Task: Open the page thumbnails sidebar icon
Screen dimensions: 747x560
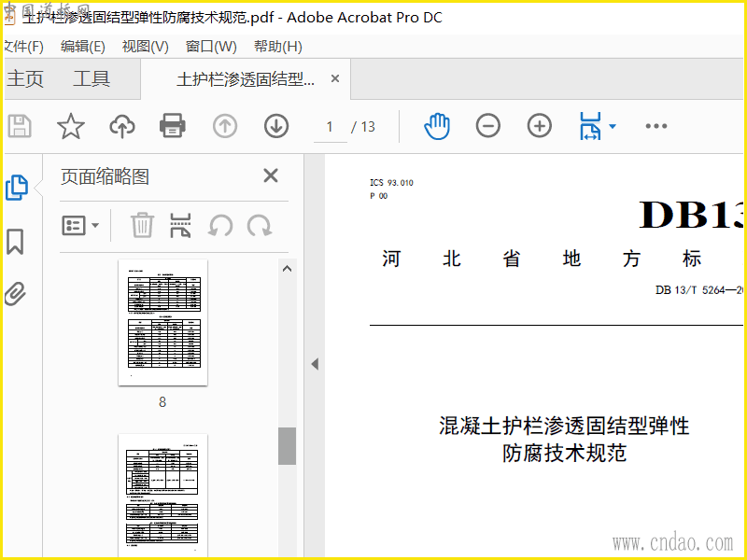Action: pos(17,188)
